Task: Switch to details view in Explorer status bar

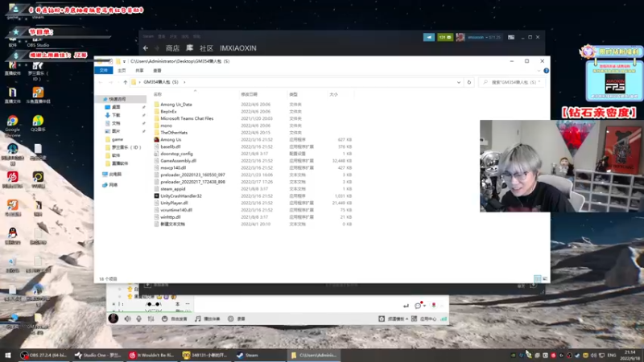Action: tap(537, 278)
